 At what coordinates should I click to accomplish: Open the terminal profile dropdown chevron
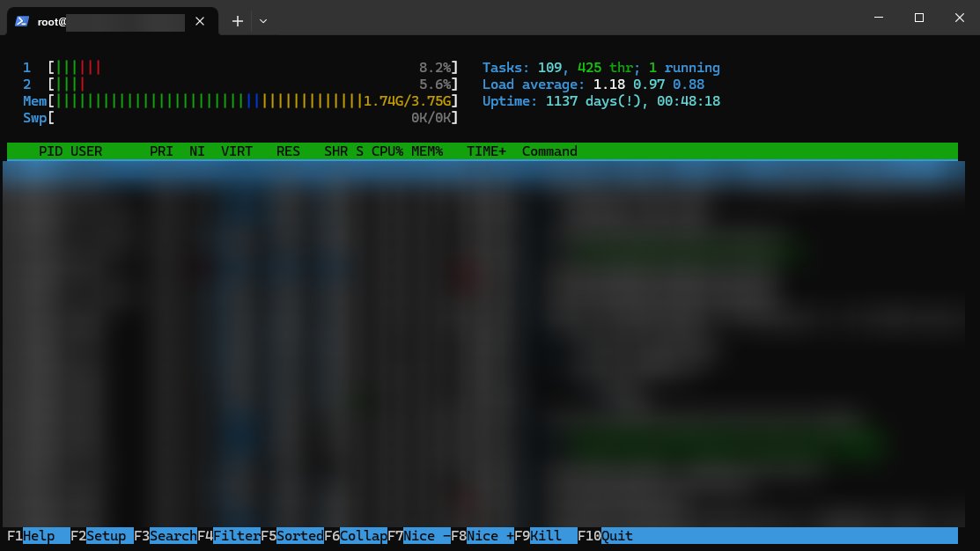(x=263, y=20)
